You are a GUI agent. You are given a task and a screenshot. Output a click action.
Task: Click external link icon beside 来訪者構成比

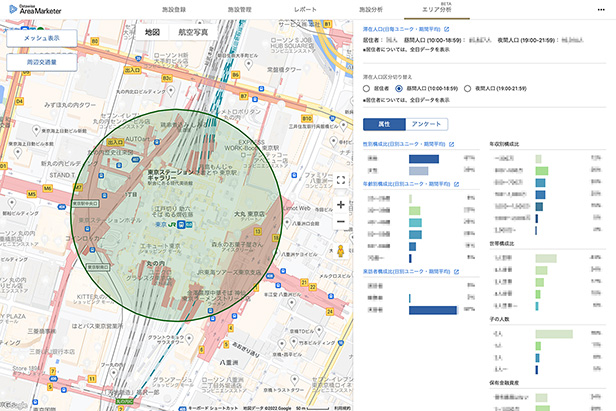pyautogui.click(x=456, y=272)
